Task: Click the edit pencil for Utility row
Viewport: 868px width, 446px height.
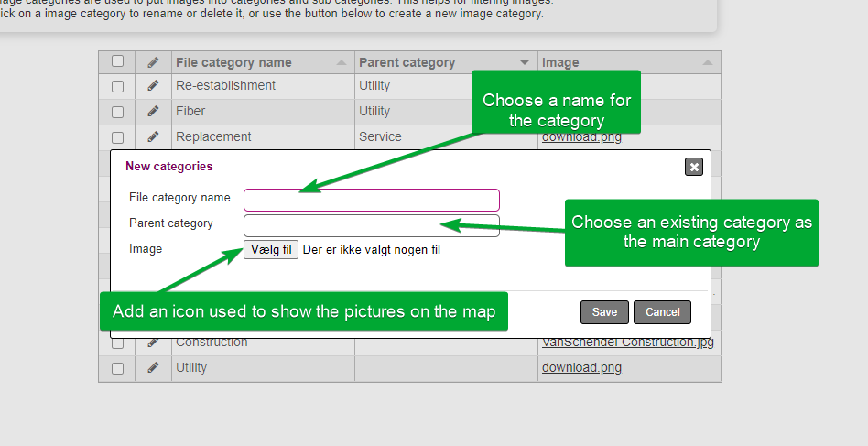Action: coord(153,368)
